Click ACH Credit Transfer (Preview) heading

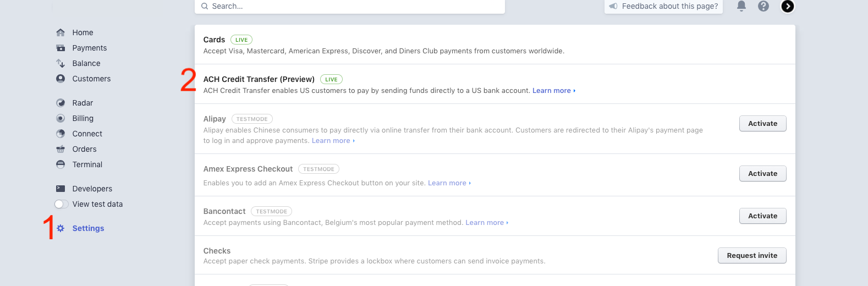point(259,79)
